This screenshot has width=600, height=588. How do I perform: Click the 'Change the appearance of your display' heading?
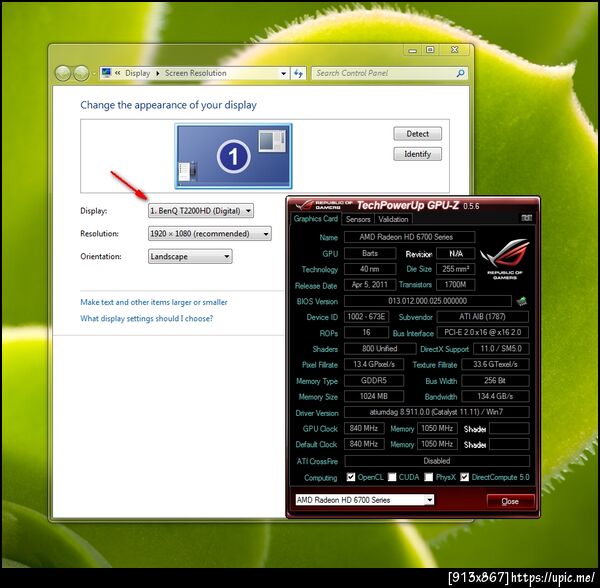(x=168, y=105)
